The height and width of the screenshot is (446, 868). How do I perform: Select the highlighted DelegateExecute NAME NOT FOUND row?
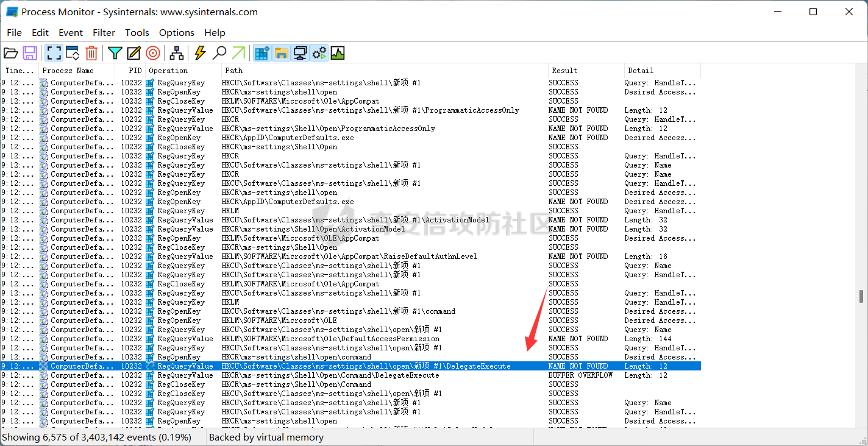350,366
